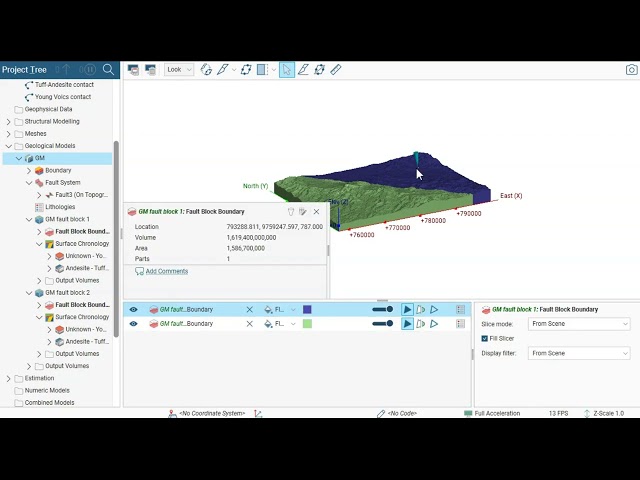Click the No Coordinate System status label
Image resolution: width=640 pixels, height=480 pixels.
pyautogui.click(x=212, y=413)
